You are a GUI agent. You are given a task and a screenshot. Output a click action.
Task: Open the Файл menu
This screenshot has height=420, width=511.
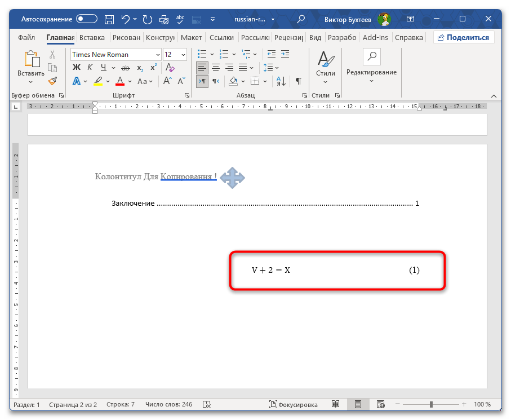click(x=26, y=38)
